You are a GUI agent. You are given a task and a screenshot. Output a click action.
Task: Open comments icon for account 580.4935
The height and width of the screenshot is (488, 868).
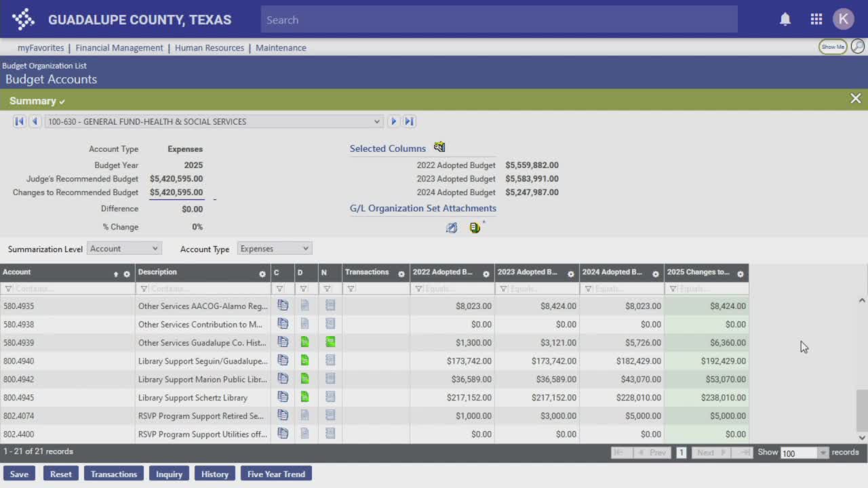283,306
